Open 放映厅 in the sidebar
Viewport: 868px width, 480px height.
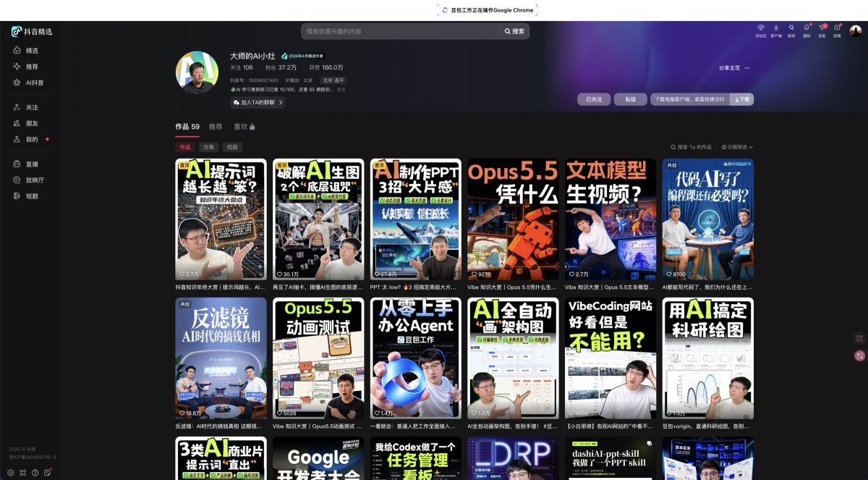tap(29, 180)
